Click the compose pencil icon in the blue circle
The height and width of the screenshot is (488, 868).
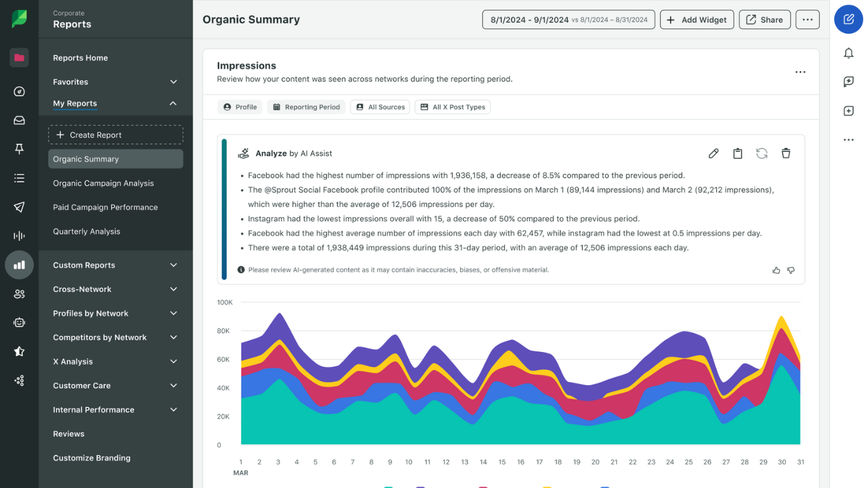[848, 19]
